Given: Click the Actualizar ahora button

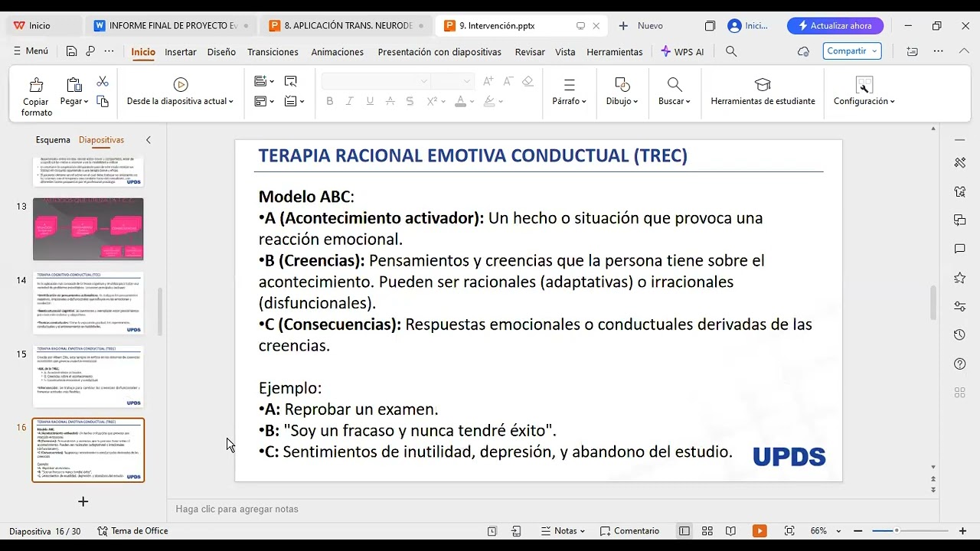Looking at the screenshot, I should pos(835,26).
